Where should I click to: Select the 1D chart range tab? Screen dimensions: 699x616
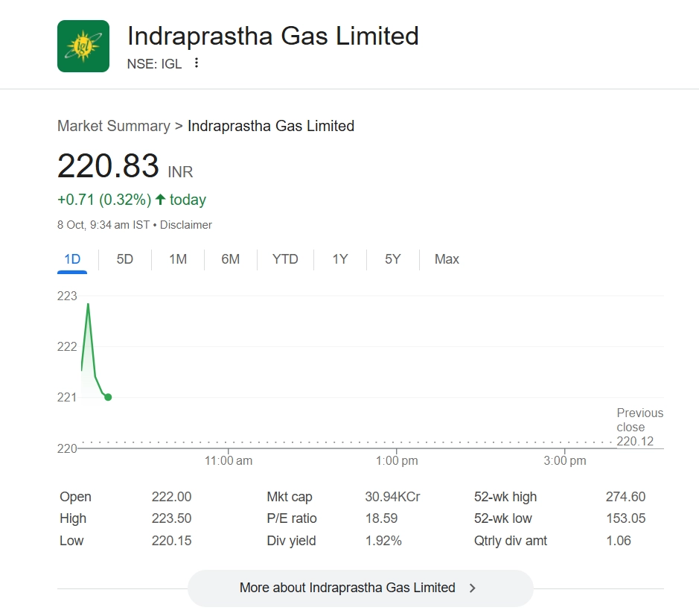(72, 259)
